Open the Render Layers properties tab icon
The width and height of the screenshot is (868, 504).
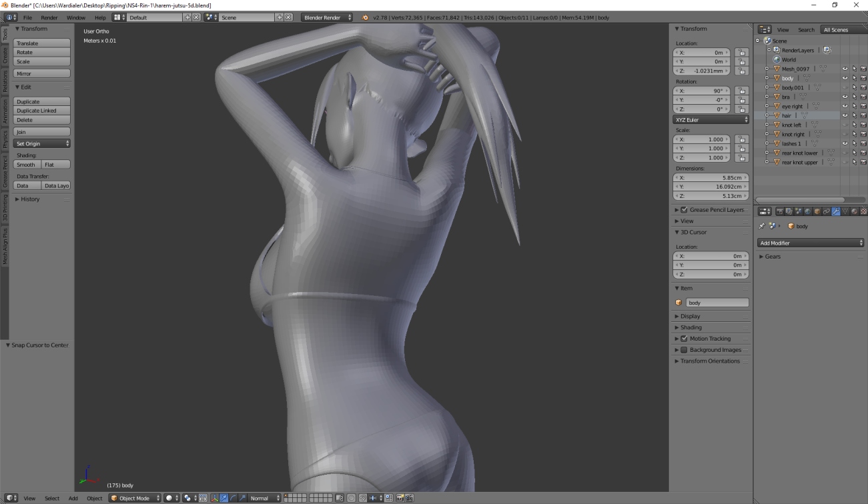pyautogui.click(x=789, y=211)
